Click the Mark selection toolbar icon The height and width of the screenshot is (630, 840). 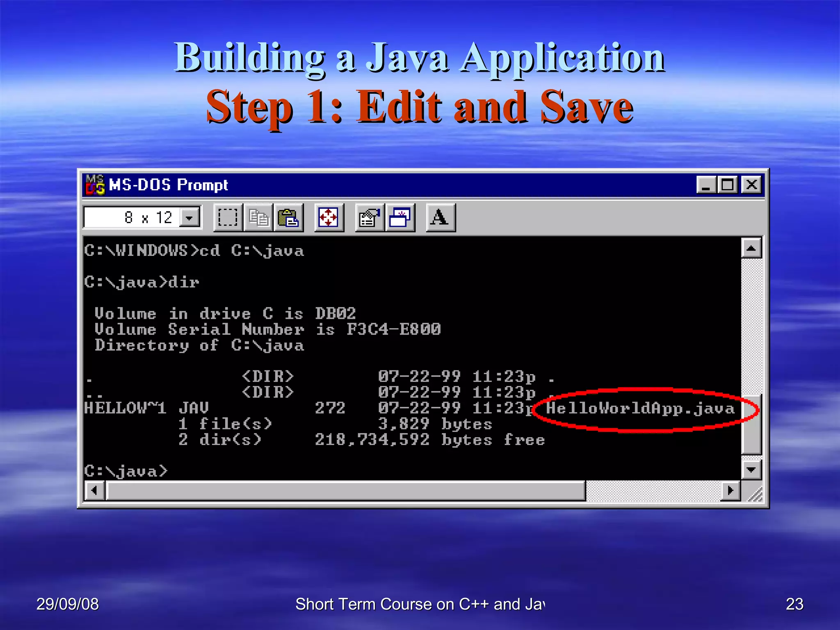coord(228,217)
